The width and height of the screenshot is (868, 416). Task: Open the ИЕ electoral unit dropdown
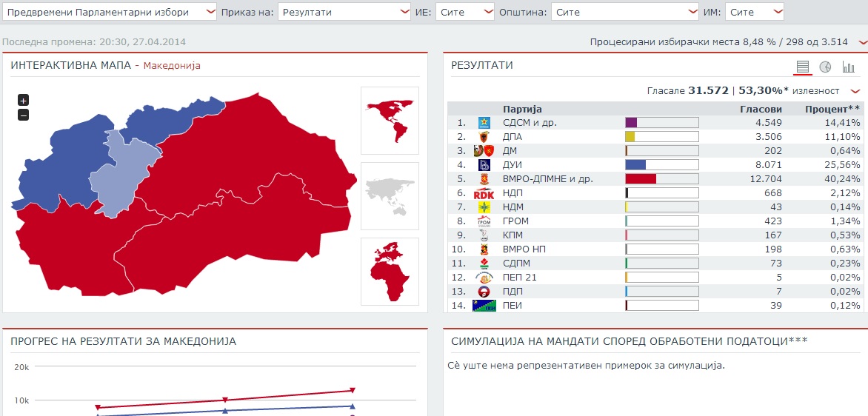464,12
